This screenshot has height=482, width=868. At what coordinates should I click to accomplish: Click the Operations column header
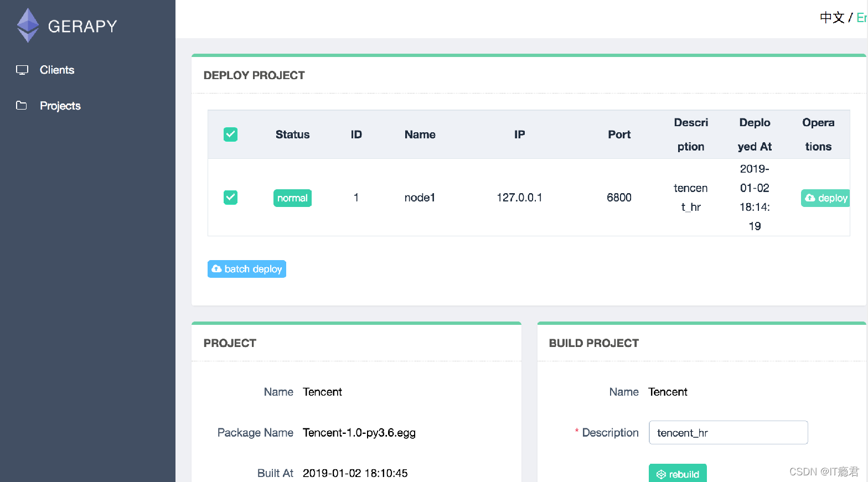click(x=818, y=134)
